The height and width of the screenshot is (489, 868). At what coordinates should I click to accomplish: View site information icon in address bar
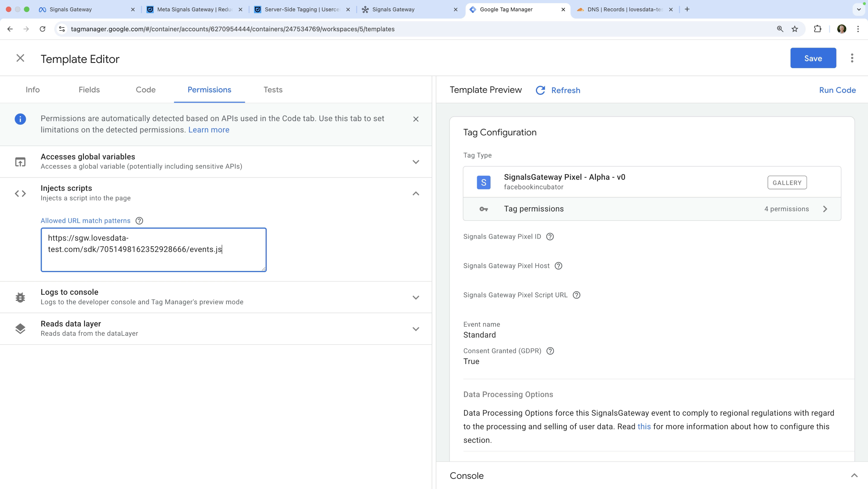(62, 29)
